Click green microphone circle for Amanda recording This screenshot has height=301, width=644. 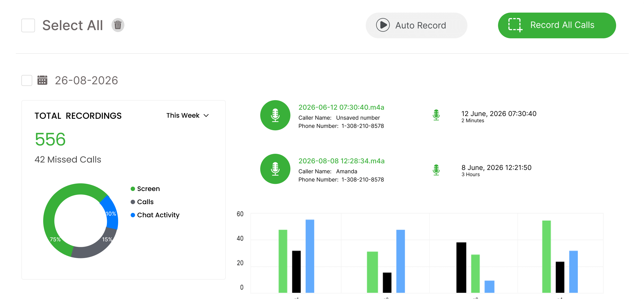[x=275, y=169]
